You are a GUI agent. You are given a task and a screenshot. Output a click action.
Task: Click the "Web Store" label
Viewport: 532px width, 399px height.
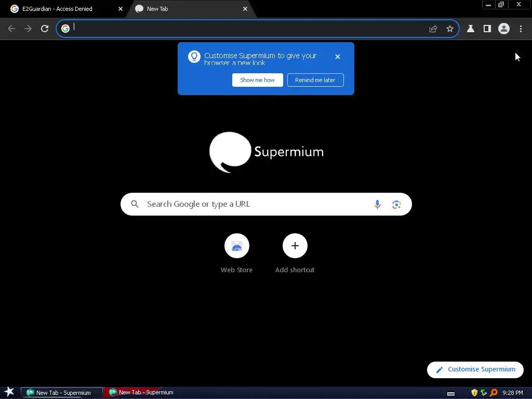click(x=236, y=270)
